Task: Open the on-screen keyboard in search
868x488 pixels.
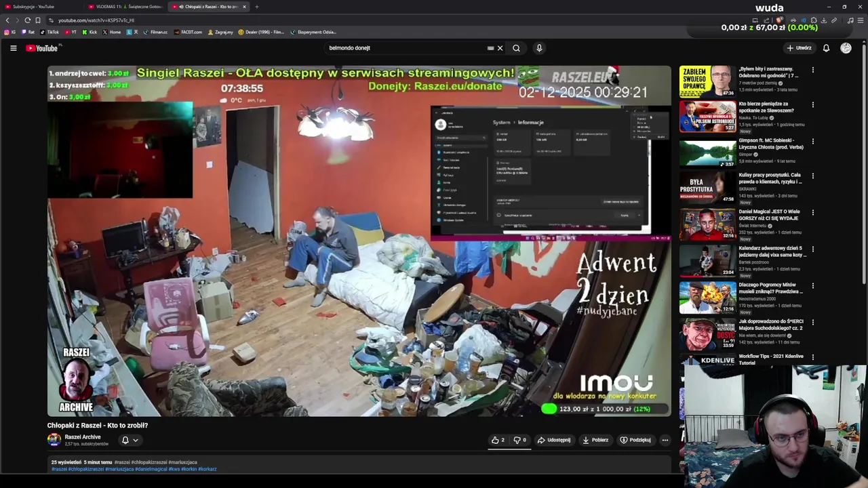Action: click(x=490, y=48)
